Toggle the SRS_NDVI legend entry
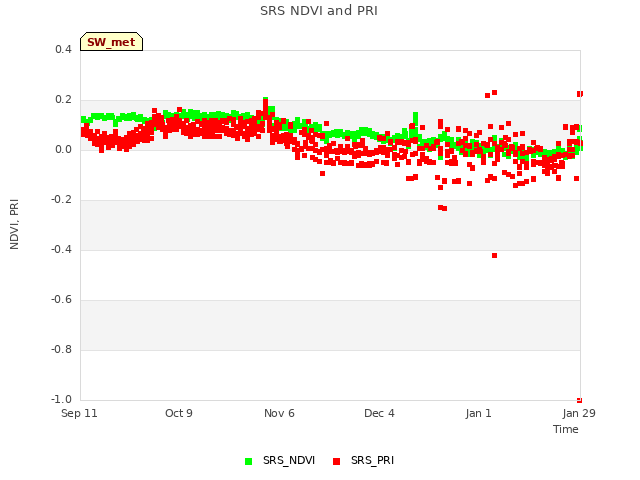The image size is (640, 480). coord(280,460)
